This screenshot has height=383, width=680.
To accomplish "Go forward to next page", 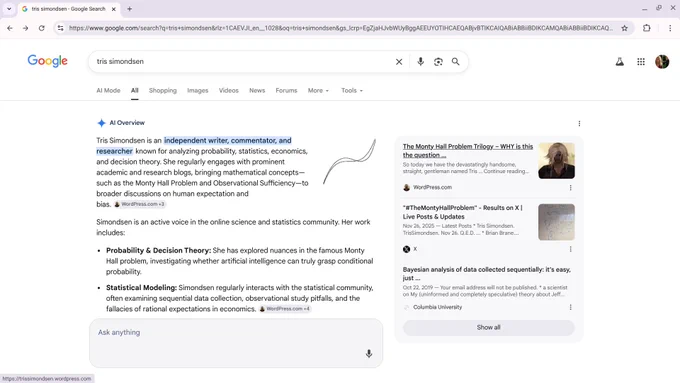I will coord(26,28).
